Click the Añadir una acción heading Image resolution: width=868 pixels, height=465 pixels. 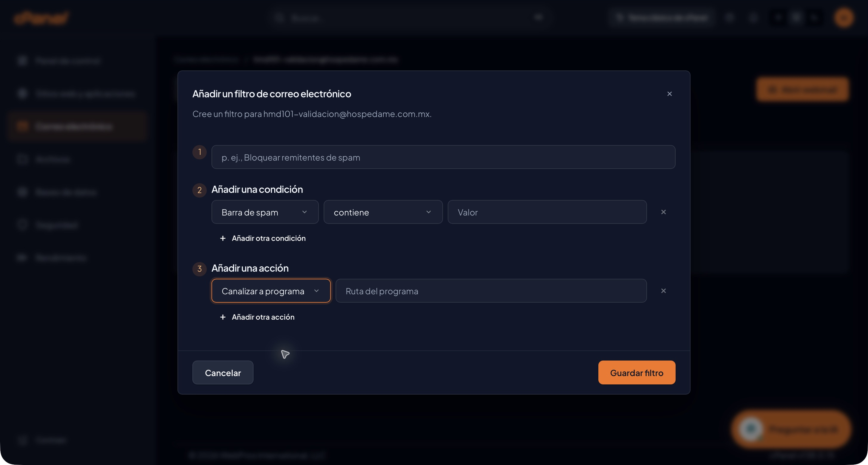tap(250, 268)
